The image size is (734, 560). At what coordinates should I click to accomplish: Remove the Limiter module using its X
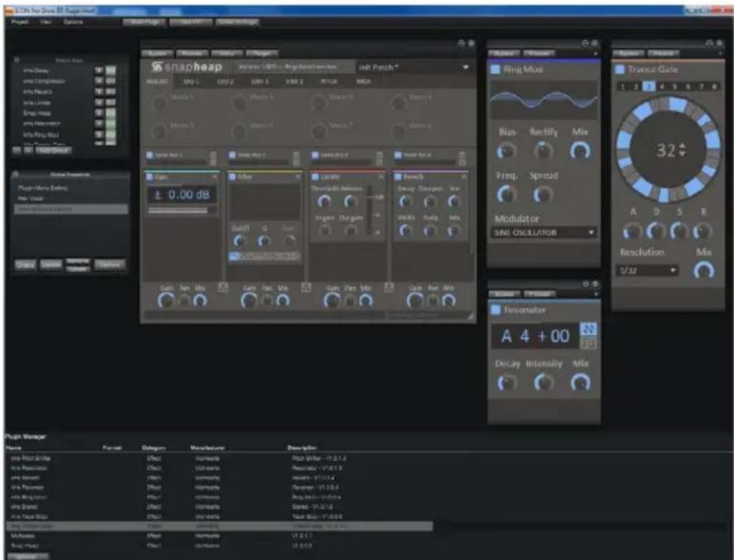[381, 177]
